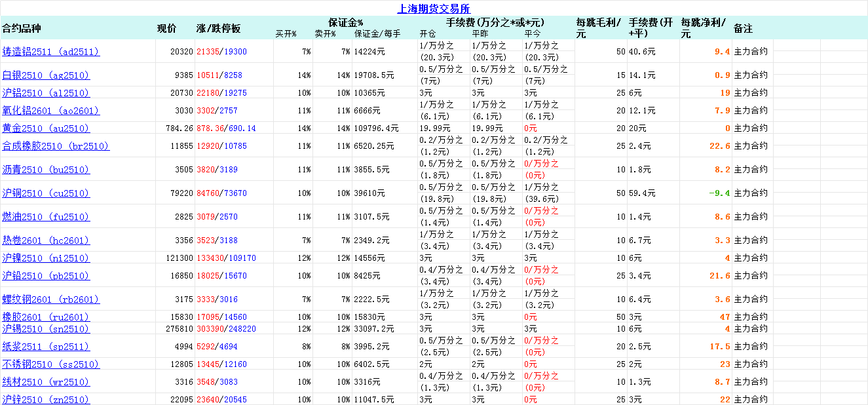This screenshot has height=405, width=868.
Task: Select limit cell 21335/19300
Action: click(221, 52)
